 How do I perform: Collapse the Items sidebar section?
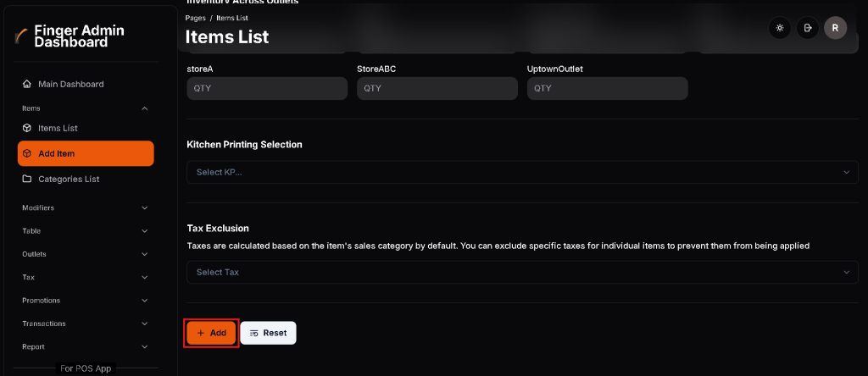(x=144, y=108)
